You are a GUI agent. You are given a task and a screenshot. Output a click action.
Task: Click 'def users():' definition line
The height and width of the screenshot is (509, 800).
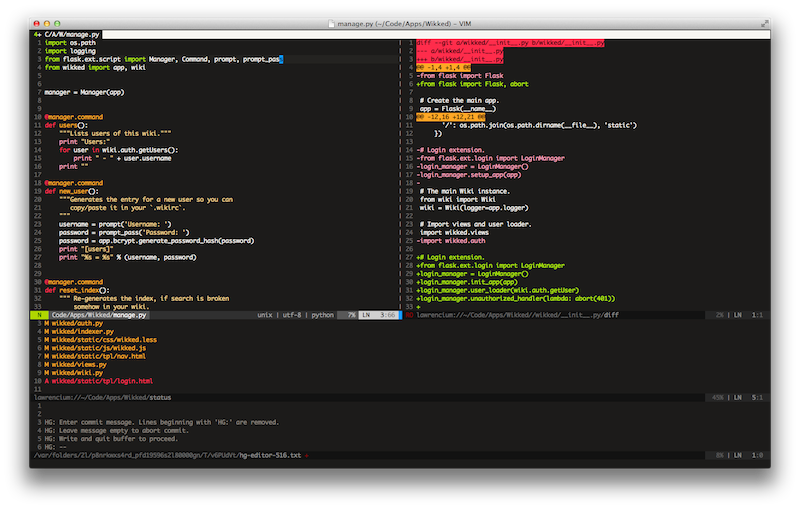[66, 125]
